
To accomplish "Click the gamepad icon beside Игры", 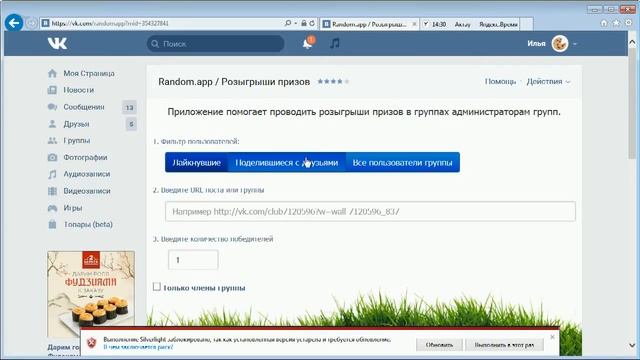I will [52, 208].
